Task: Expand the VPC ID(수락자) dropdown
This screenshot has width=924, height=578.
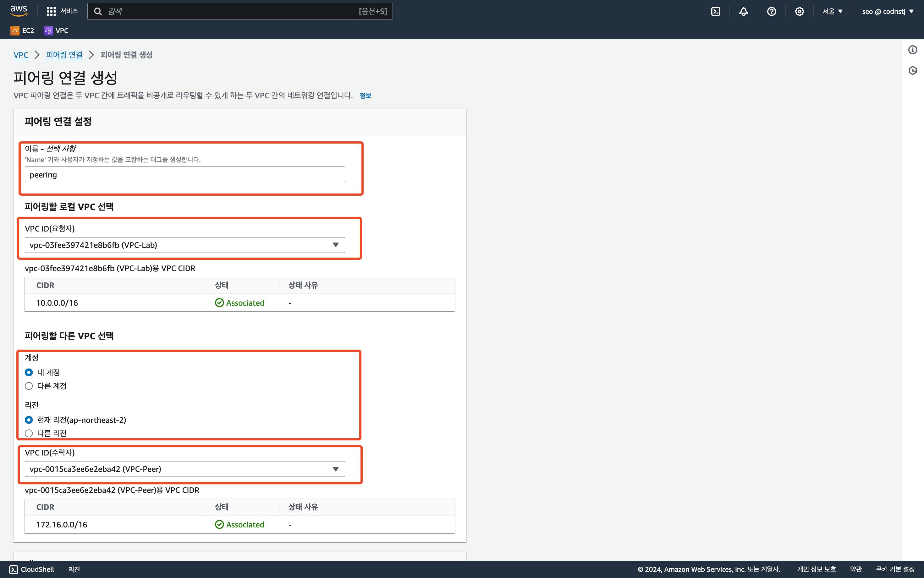Action: pos(185,469)
